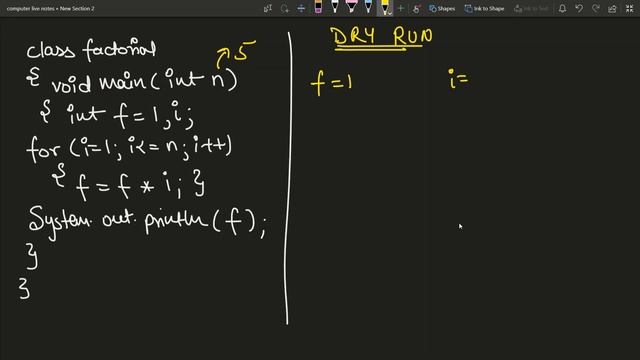Activate the Lasso Select tool
The width and height of the screenshot is (640, 360).
click(284, 8)
